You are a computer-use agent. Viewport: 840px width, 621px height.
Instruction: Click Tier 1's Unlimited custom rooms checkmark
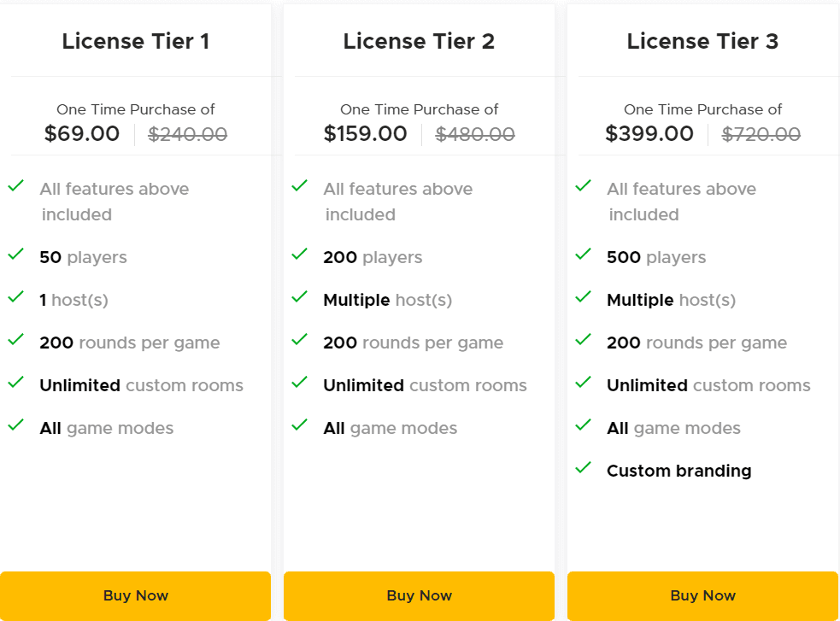[x=15, y=382]
